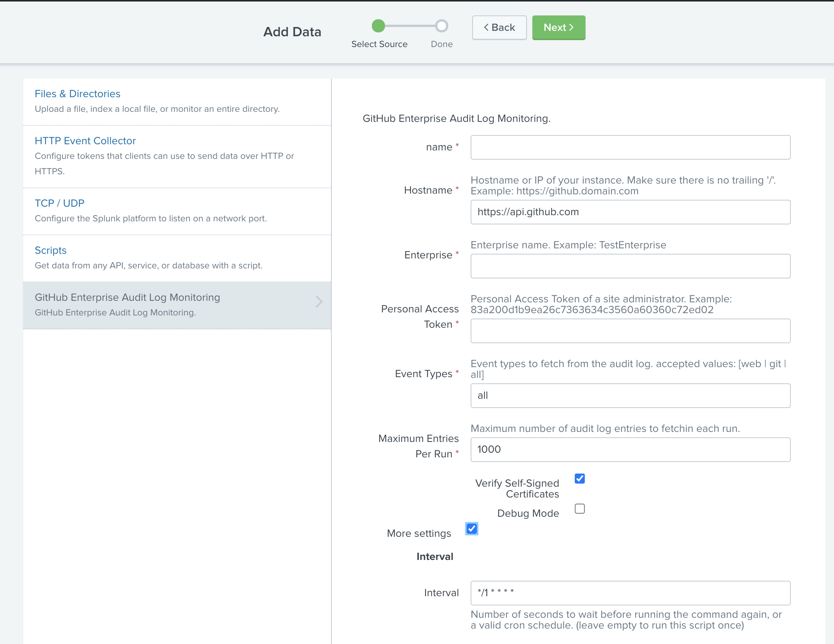Click the Next button
Screen dimensions: 834x644
(x=558, y=27)
